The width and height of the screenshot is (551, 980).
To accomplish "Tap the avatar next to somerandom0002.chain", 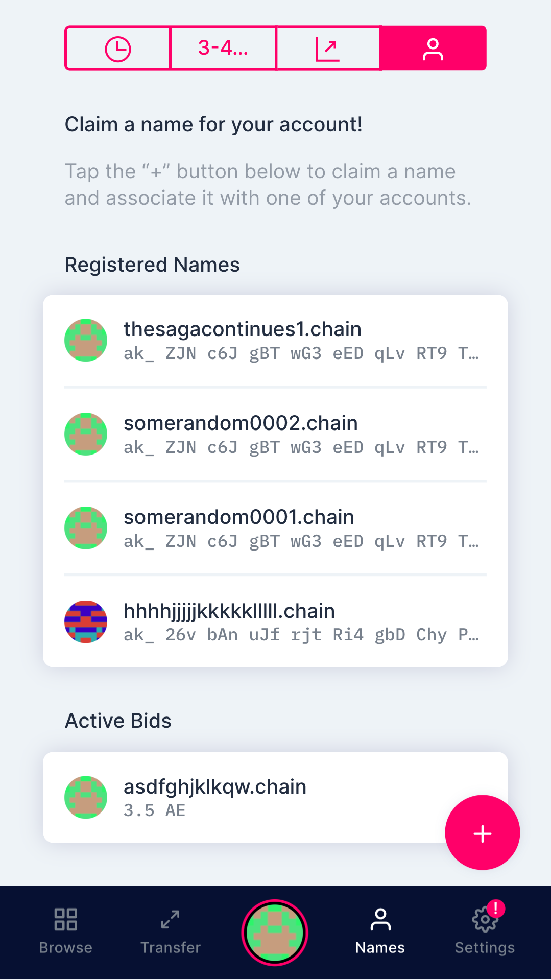I will pyautogui.click(x=85, y=434).
